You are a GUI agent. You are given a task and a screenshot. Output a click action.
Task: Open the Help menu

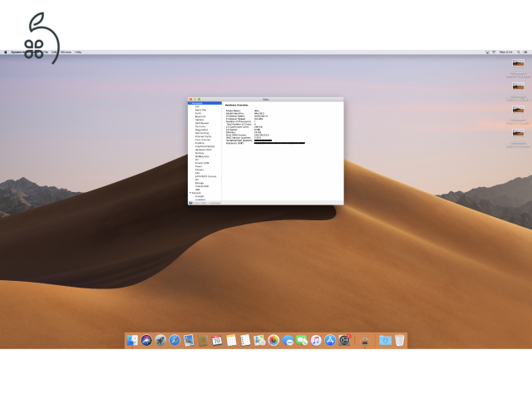pyautogui.click(x=78, y=52)
